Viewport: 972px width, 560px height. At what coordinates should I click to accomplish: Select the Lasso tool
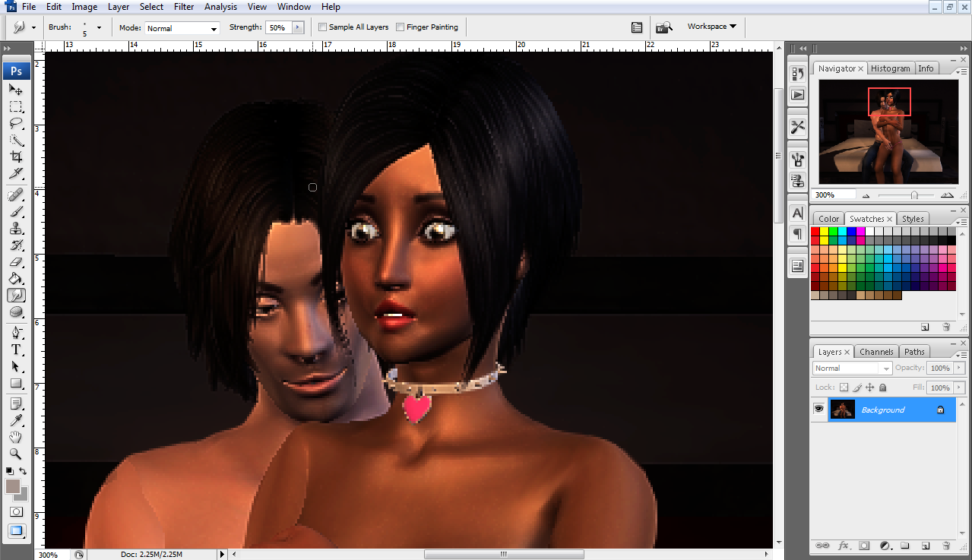[x=16, y=123]
